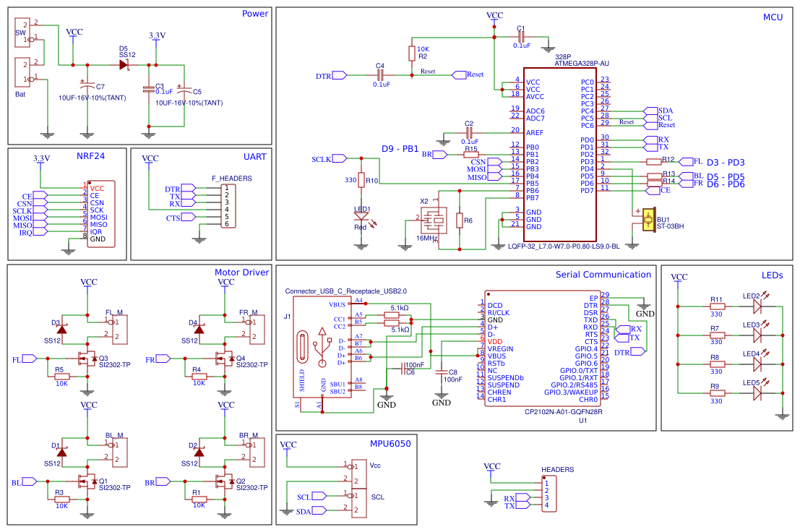The height and width of the screenshot is (532, 800).
Task: Click the "Power" section title
Action: tap(254, 14)
